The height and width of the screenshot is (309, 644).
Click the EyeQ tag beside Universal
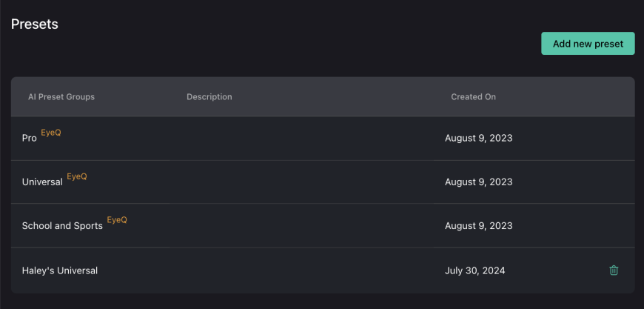click(x=77, y=176)
